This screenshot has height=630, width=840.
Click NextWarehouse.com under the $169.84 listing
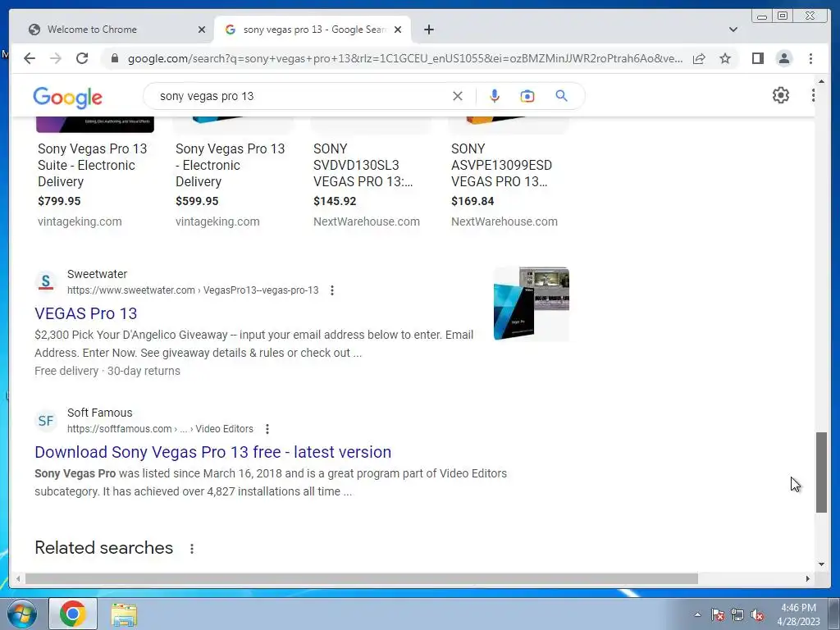tap(504, 221)
